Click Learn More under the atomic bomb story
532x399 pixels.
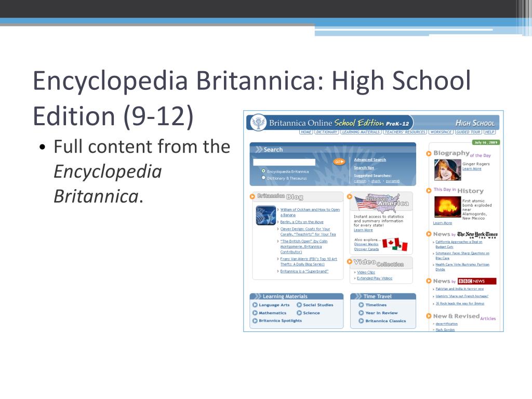[443, 223]
